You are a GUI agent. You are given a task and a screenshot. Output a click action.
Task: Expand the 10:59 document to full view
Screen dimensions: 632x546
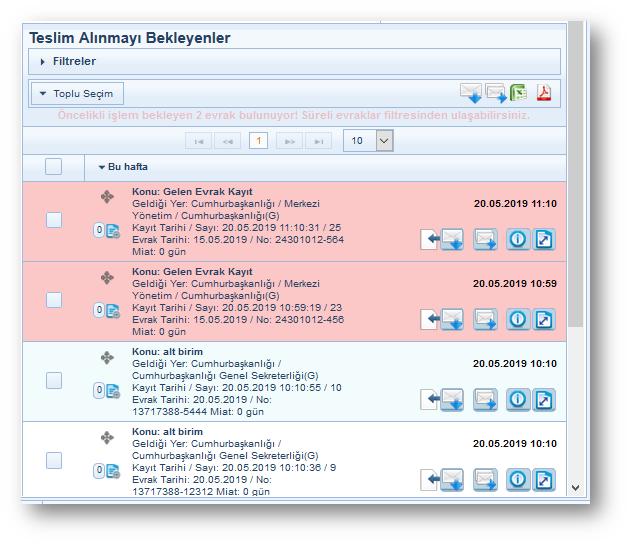[543, 320]
